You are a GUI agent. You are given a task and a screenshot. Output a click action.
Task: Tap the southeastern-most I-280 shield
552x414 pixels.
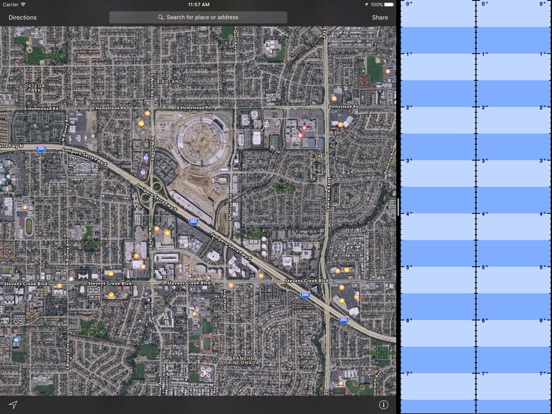point(343,320)
